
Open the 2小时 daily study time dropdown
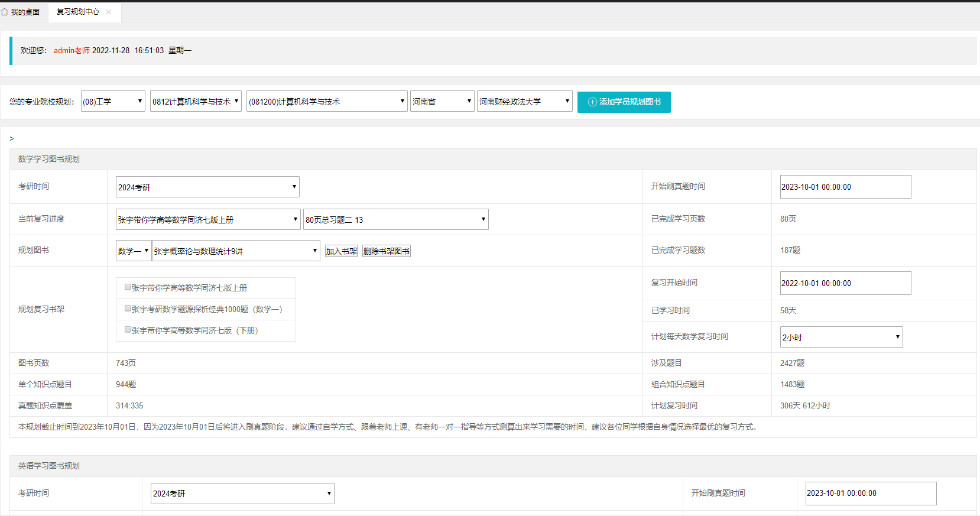coord(841,337)
